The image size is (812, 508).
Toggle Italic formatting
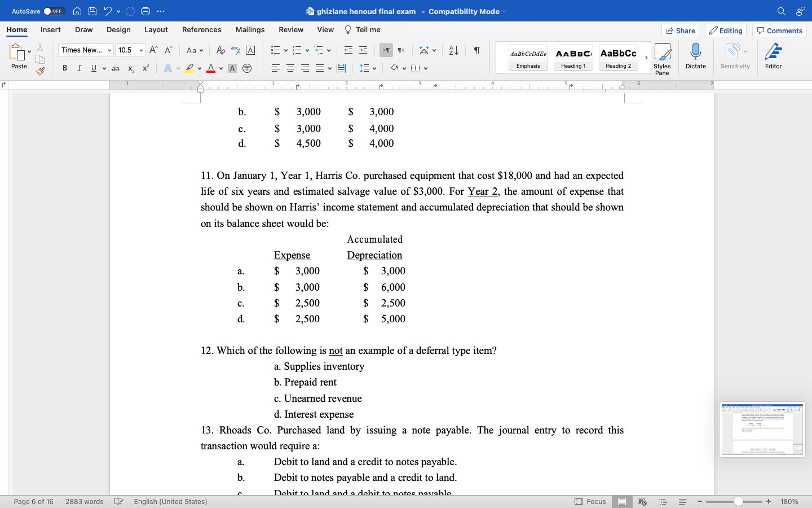click(x=79, y=68)
